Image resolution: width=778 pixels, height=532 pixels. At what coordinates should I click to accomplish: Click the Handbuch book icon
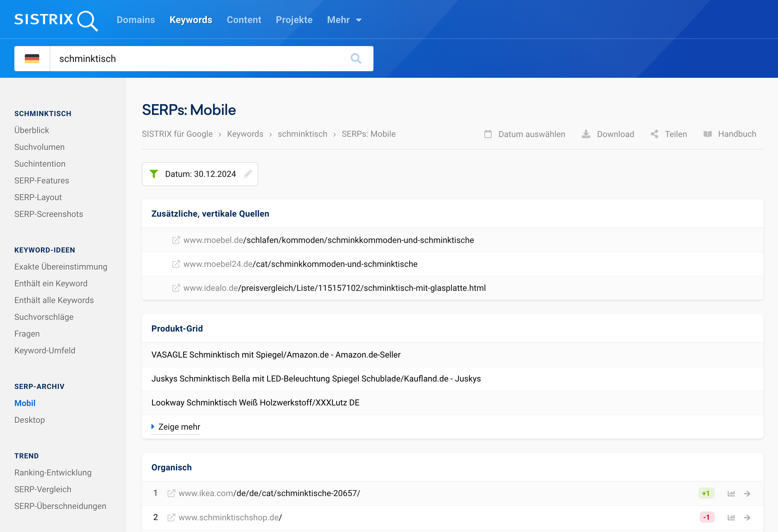707,134
